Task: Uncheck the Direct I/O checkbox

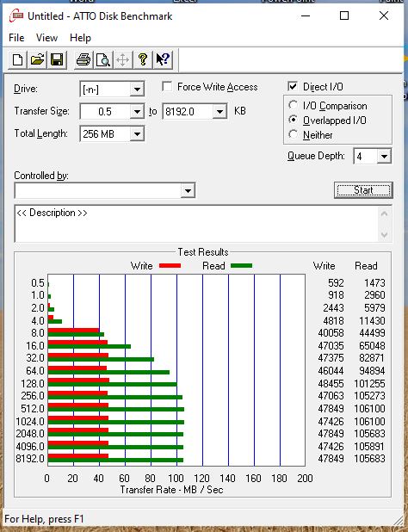Action: [293, 87]
